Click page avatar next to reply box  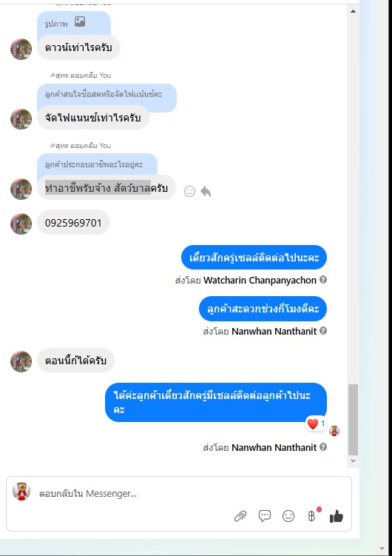click(x=21, y=491)
